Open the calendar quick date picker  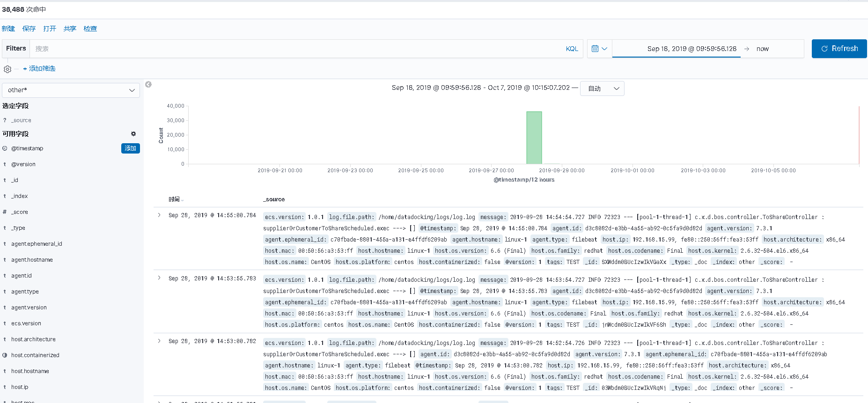click(x=599, y=49)
